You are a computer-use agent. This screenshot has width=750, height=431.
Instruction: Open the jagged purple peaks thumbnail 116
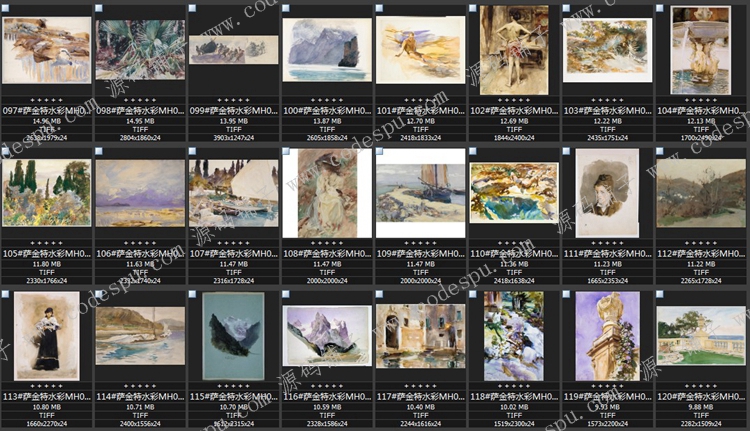(x=327, y=336)
